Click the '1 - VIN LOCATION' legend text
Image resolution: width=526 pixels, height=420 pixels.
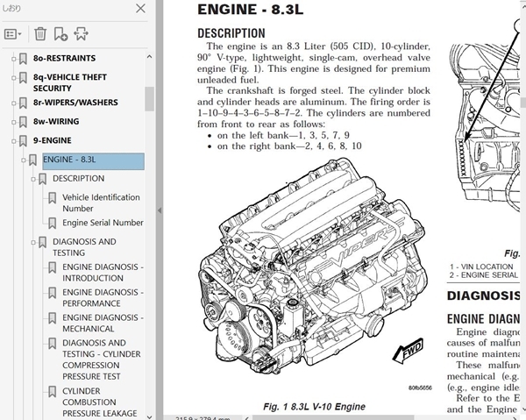click(x=481, y=267)
